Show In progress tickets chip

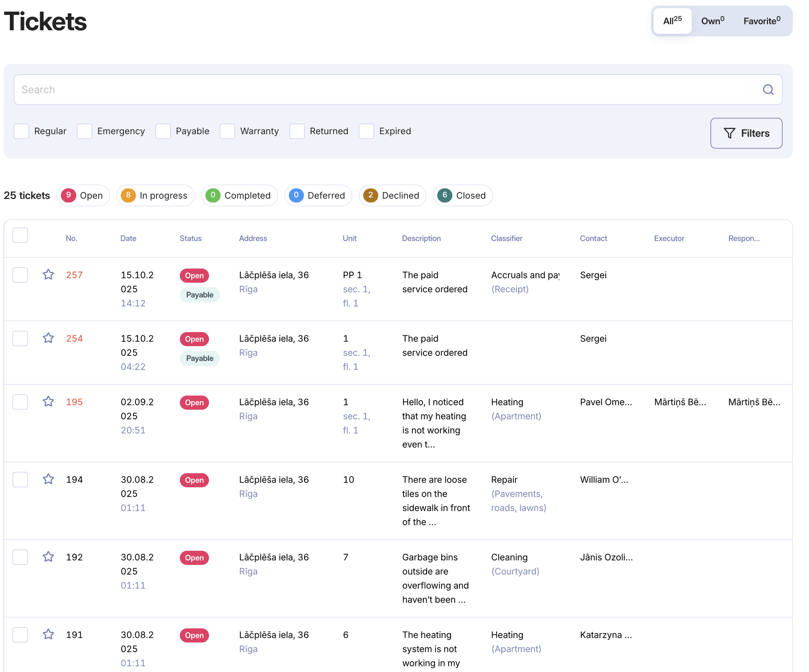tap(155, 195)
